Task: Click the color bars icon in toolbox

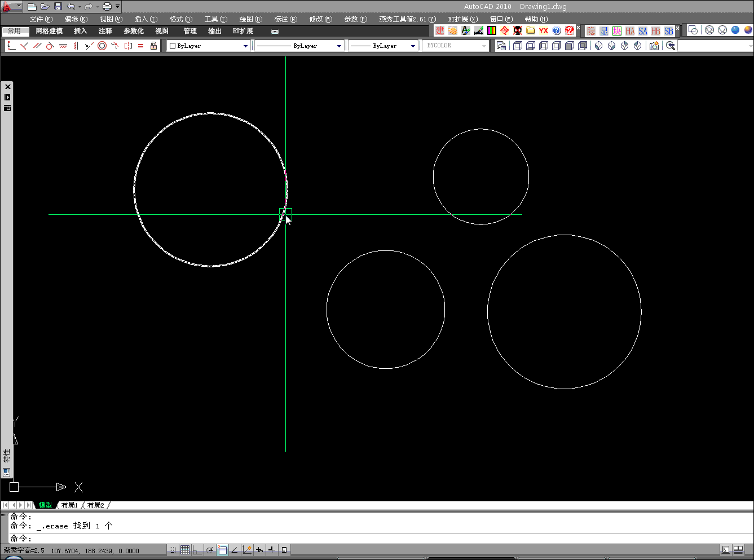Action: click(x=492, y=30)
